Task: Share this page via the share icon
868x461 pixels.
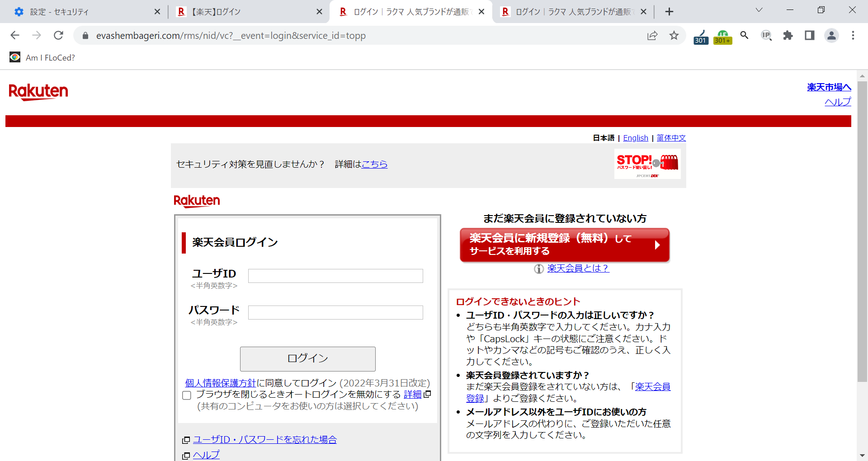Action: 652,35
